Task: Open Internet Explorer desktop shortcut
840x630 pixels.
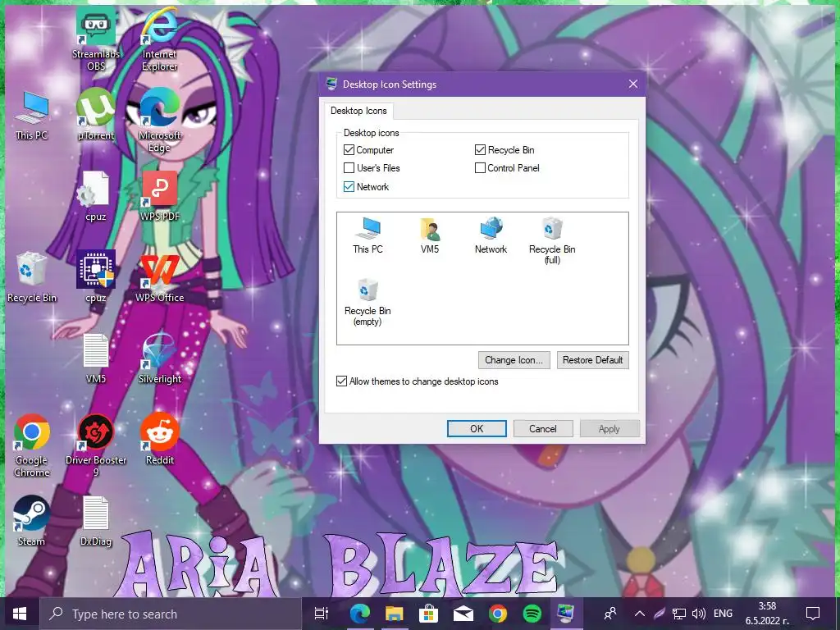Action: (160, 39)
